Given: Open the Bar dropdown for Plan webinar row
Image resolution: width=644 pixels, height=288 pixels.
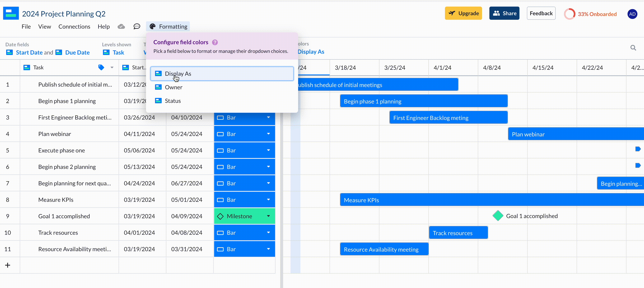Looking at the screenshot, I should tap(268, 134).
